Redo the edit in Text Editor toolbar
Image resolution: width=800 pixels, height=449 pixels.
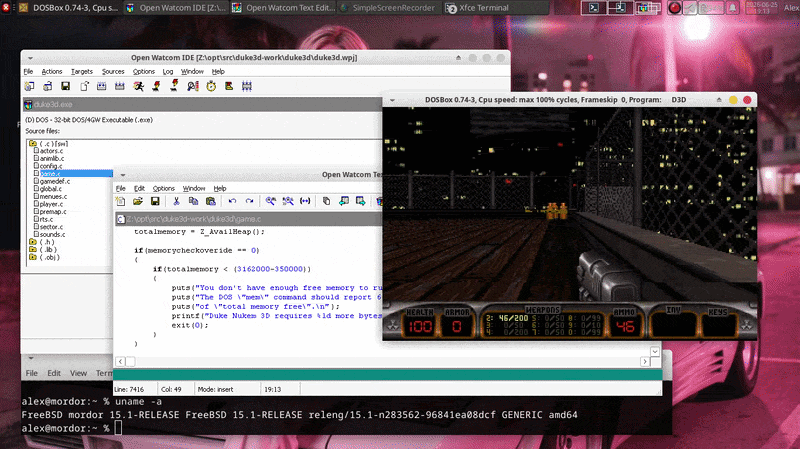pyautogui.click(x=249, y=202)
